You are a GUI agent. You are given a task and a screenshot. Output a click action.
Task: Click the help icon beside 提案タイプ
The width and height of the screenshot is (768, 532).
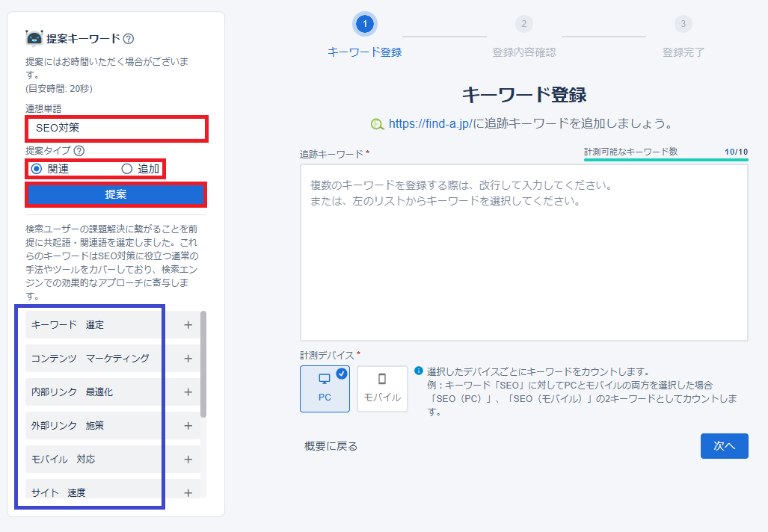[79, 151]
